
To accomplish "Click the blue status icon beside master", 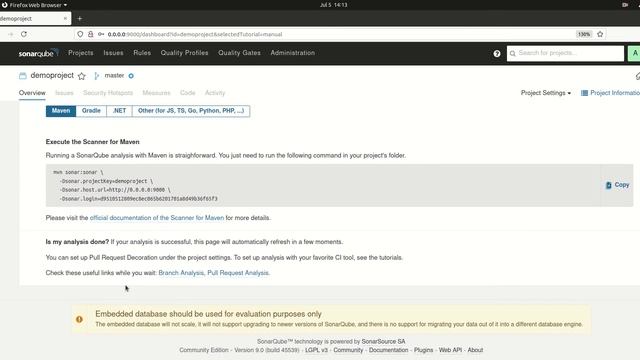I will tap(131, 76).
